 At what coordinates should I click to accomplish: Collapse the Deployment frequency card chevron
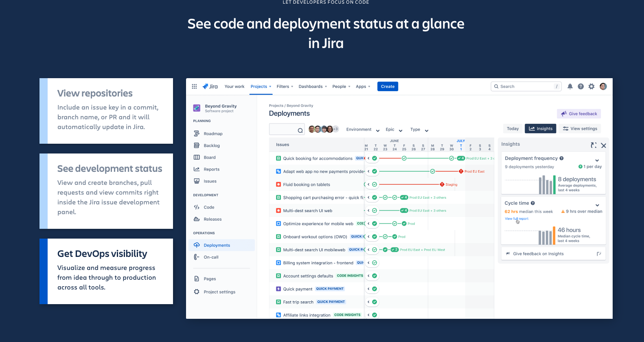coord(597,160)
